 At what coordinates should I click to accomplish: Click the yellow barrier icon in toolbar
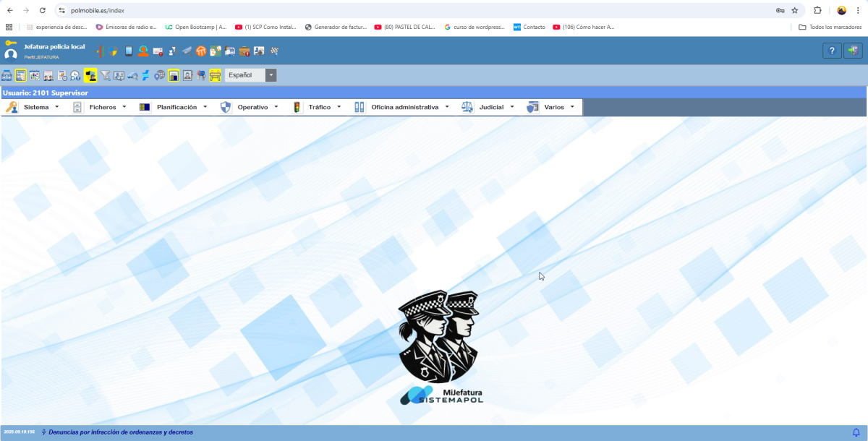pos(215,75)
